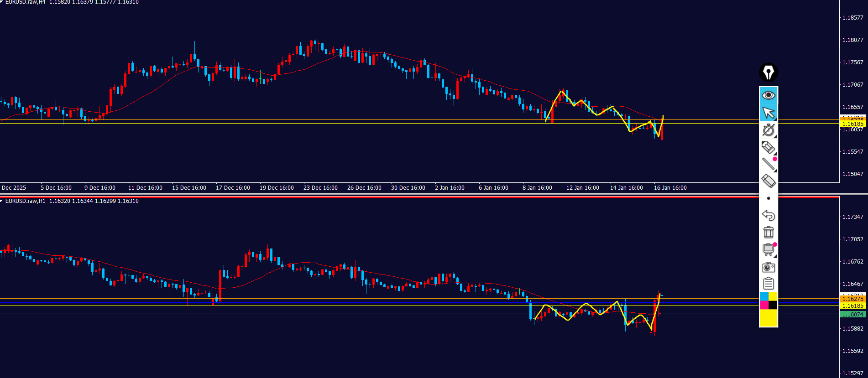Toggle ink visibility with the eye icon
This screenshot has height=378, width=868.
[769, 95]
